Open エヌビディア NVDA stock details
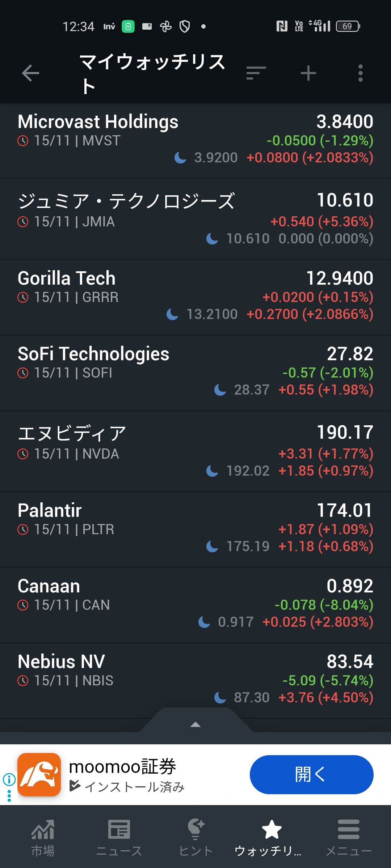Screen dimensions: 391x868 click(x=195, y=451)
